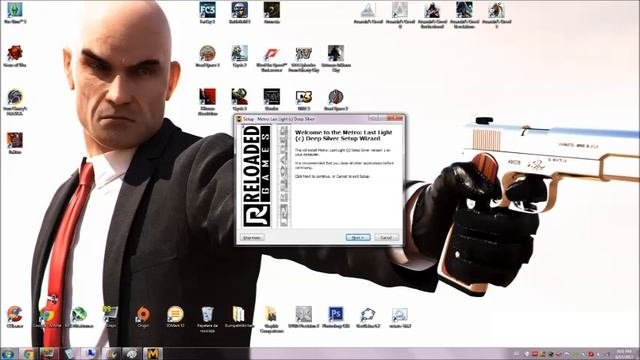Launch the Far Cry 3 FC3 shortcut
640x360 pixels.
207,13
